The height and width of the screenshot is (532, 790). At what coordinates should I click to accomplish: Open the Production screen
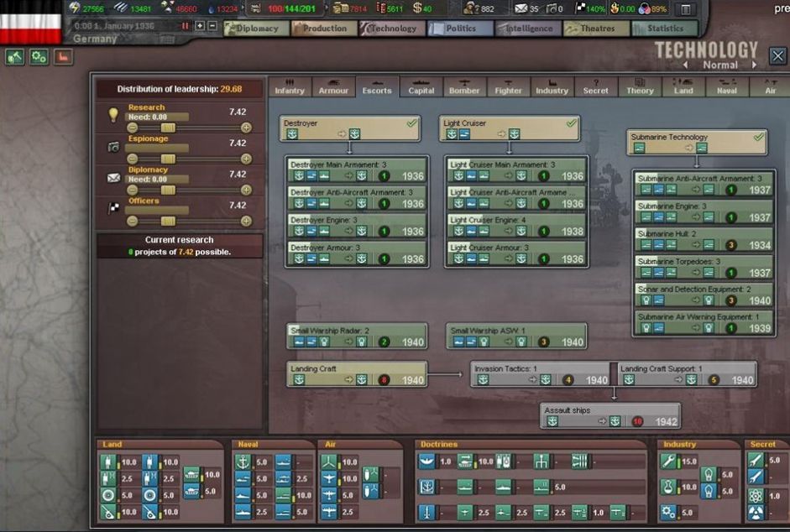(324, 29)
